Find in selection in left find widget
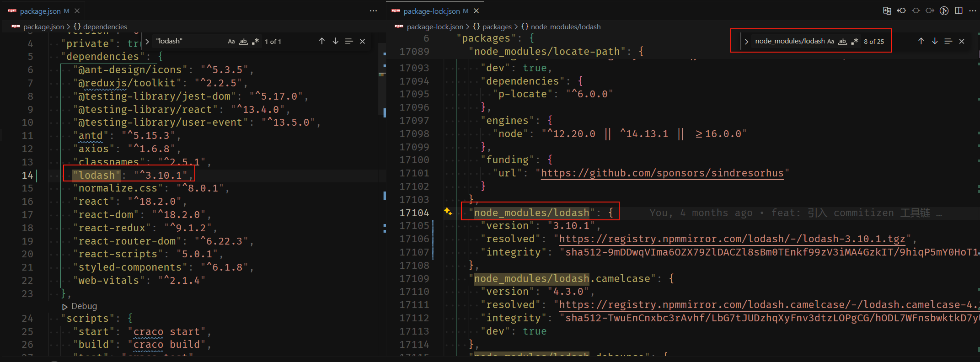980x362 pixels. coord(349,41)
